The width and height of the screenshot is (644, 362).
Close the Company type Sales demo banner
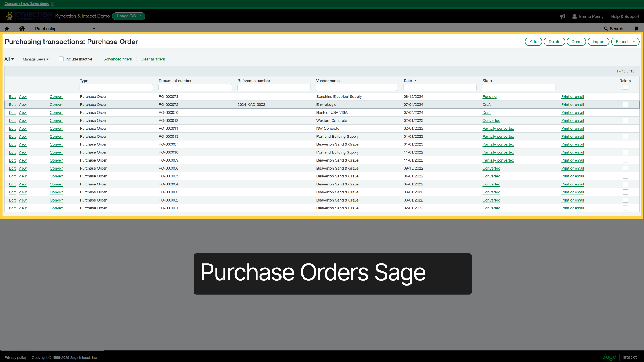pos(52,4)
